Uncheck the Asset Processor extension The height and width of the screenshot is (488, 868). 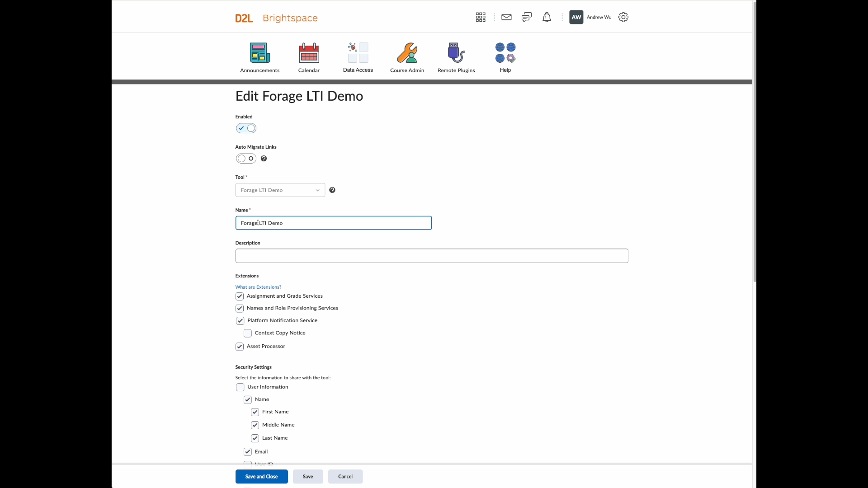tap(240, 347)
